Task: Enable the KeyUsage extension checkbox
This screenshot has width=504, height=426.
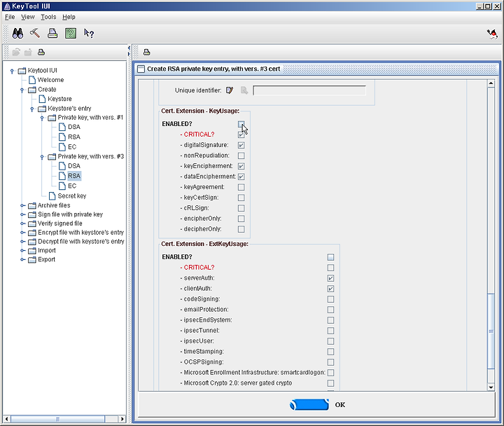Action: point(241,124)
